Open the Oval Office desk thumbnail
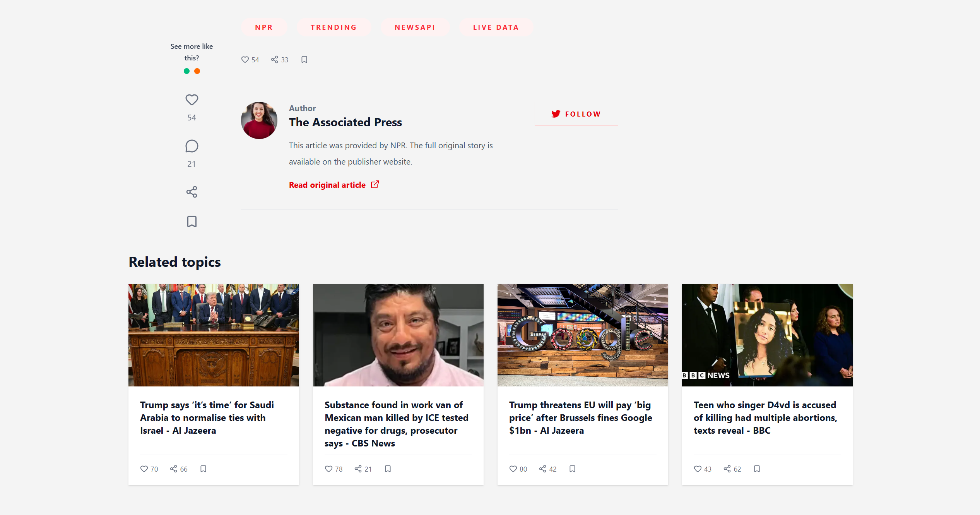 tap(214, 335)
